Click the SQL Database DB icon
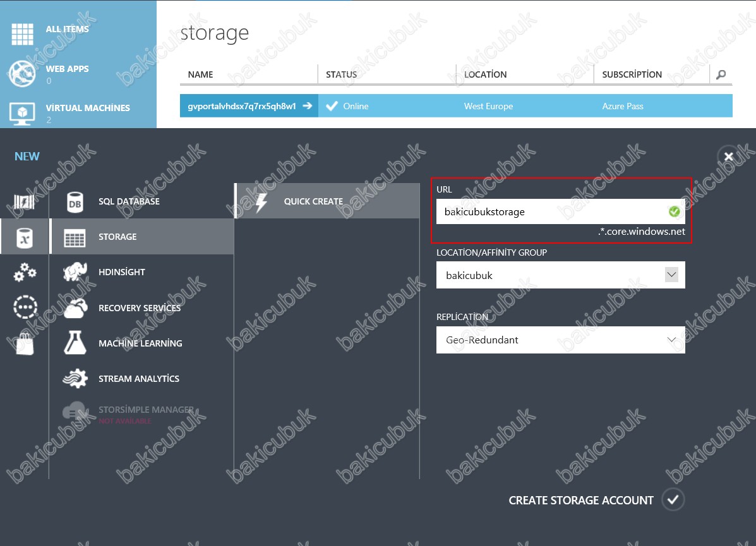This screenshot has width=756, height=546. tap(75, 202)
